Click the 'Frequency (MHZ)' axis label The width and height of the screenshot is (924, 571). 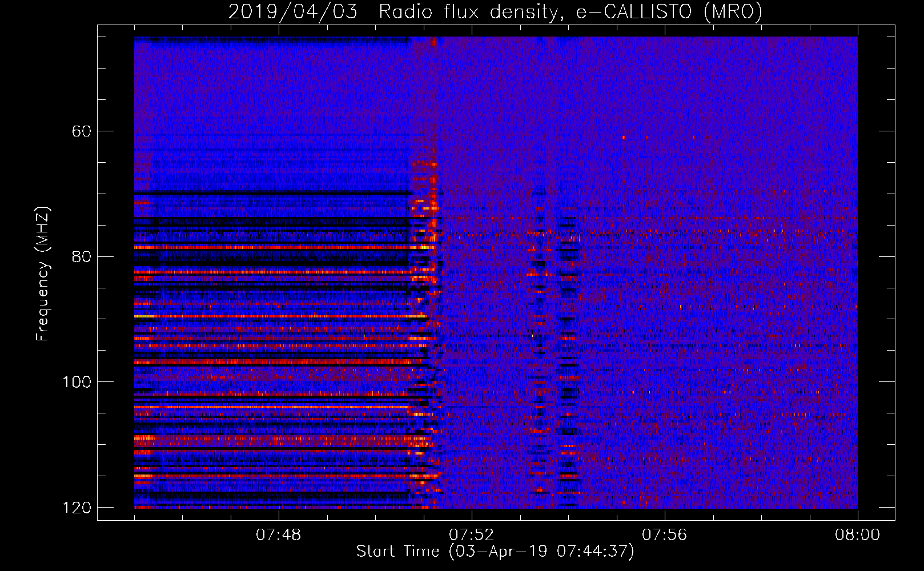tap(43, 274)
